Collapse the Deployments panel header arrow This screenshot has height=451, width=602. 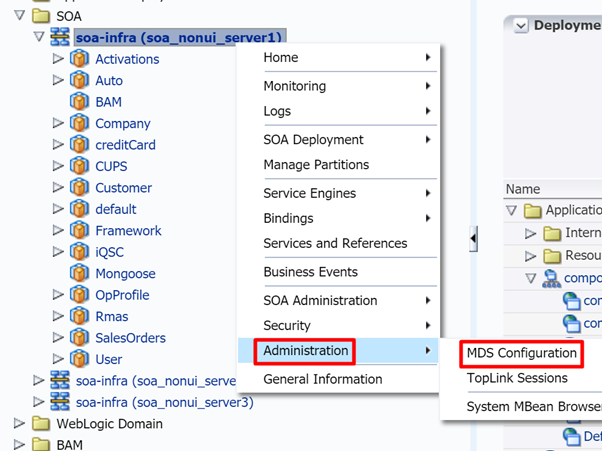tap(521, 26)
